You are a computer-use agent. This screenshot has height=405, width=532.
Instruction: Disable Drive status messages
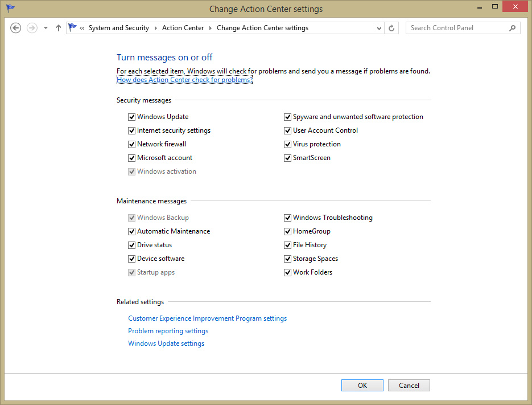coord(131,245)
